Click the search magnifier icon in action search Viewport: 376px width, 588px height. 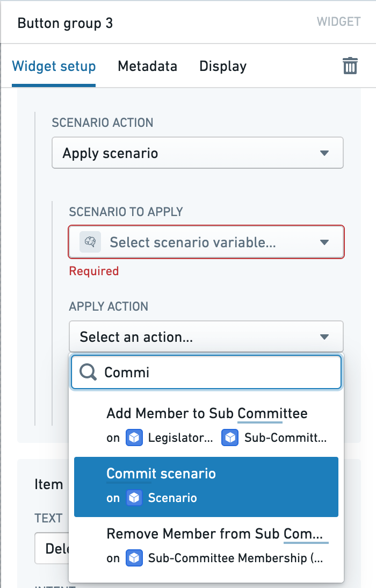[x=88, y=372]
